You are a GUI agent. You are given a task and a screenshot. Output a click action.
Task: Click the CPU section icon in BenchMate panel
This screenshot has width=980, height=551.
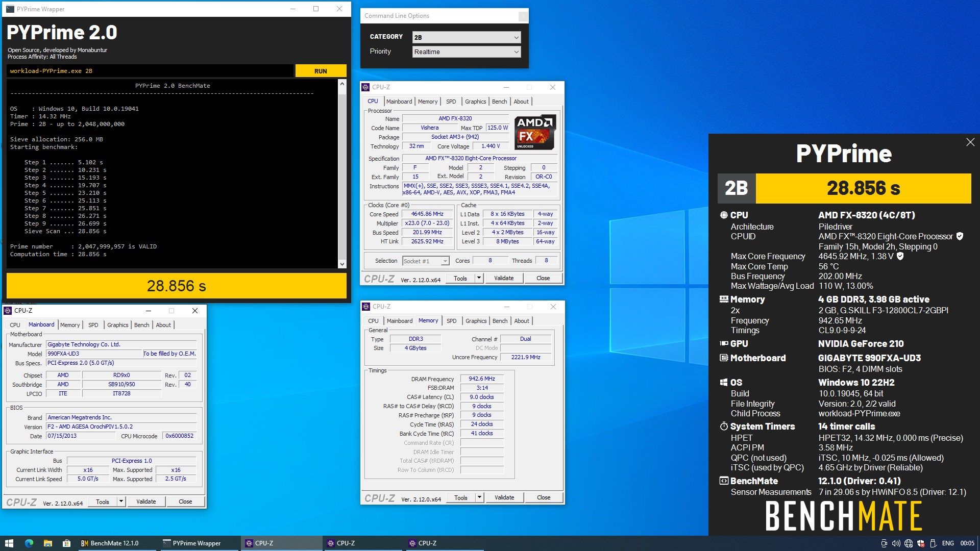[724, 215]
